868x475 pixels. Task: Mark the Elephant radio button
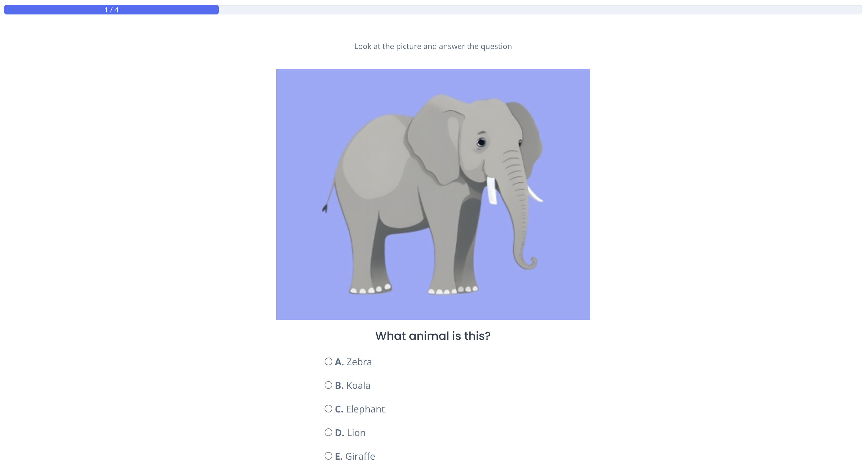point(328,409)
